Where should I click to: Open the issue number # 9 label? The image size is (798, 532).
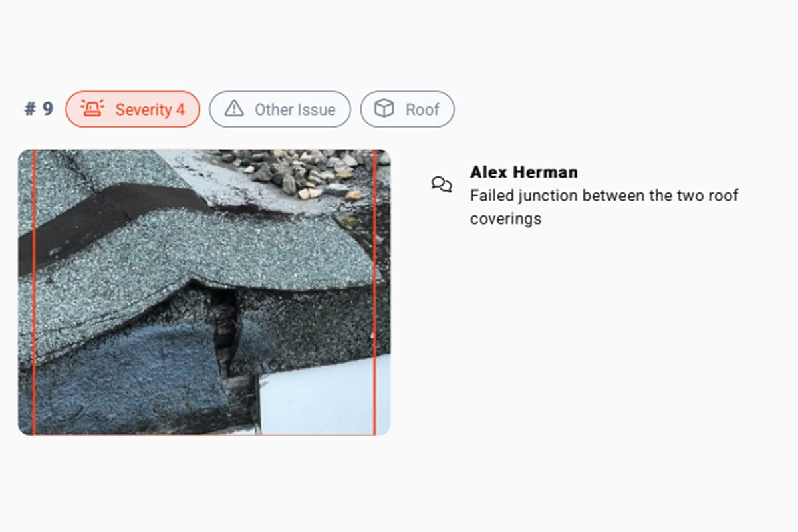click(x=39, y=109)
